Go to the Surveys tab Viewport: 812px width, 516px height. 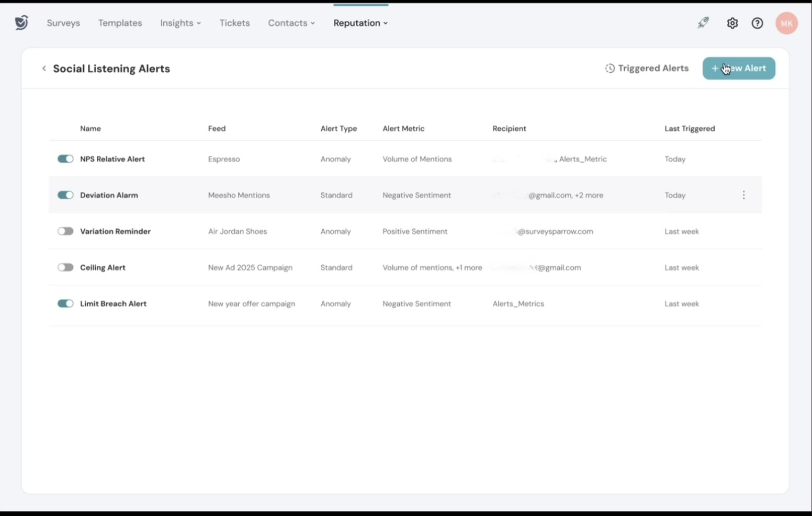click(x=63, y=23)
